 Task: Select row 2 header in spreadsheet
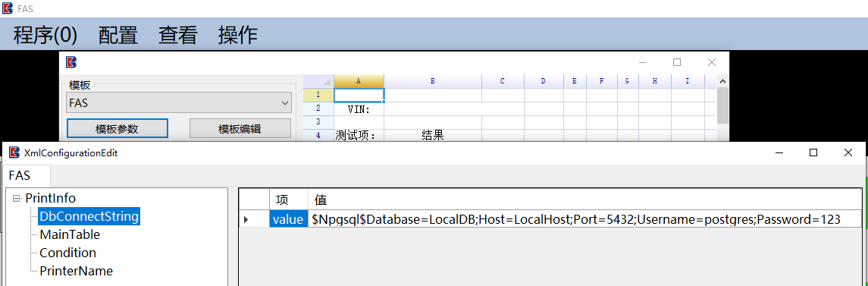point(318,108)
